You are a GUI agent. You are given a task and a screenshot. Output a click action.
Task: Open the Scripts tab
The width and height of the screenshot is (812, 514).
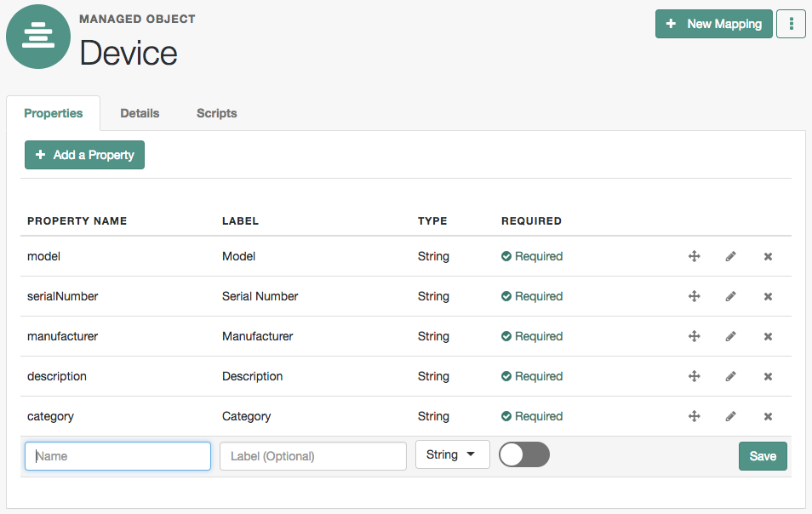click(x=216, y=113)
